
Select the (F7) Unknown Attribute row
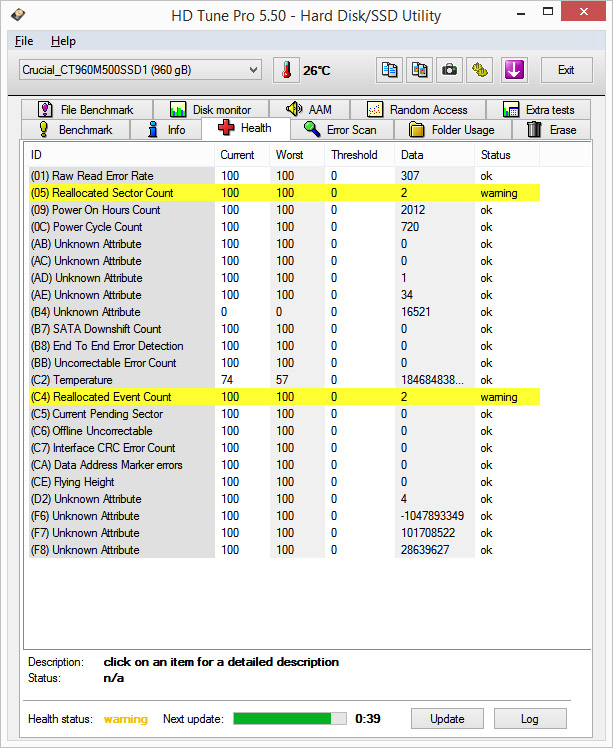284,533
